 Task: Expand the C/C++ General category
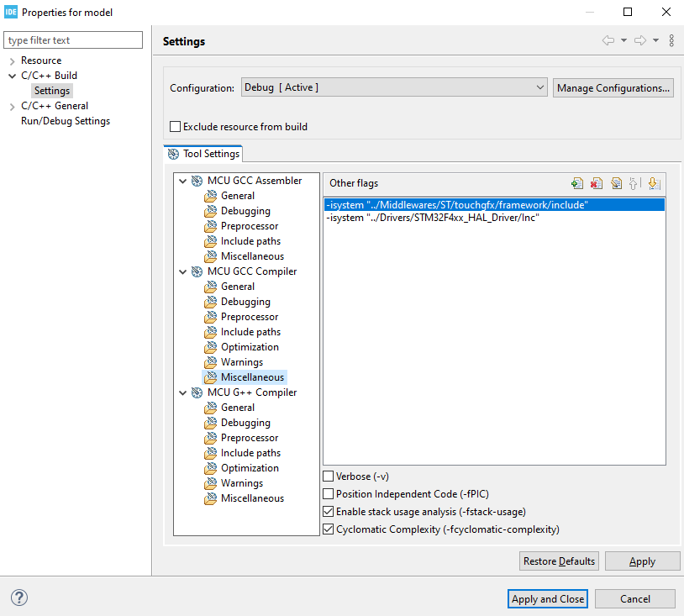[12, 105]
